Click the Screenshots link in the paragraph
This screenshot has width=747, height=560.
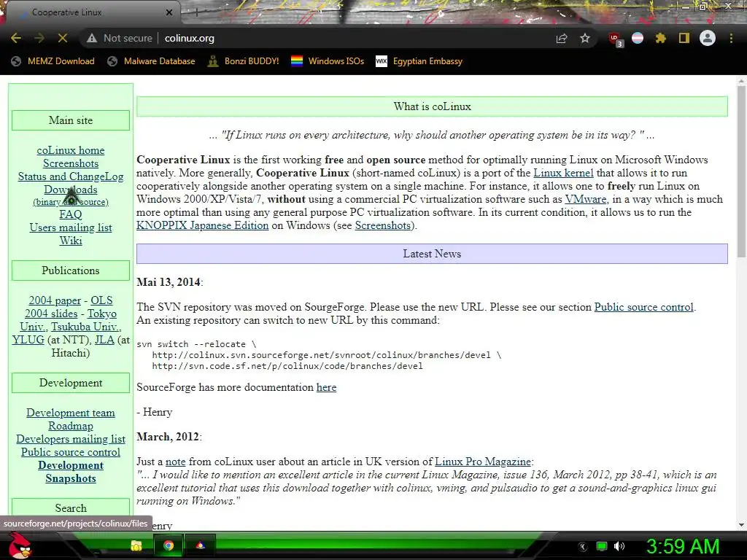[382, 225]
